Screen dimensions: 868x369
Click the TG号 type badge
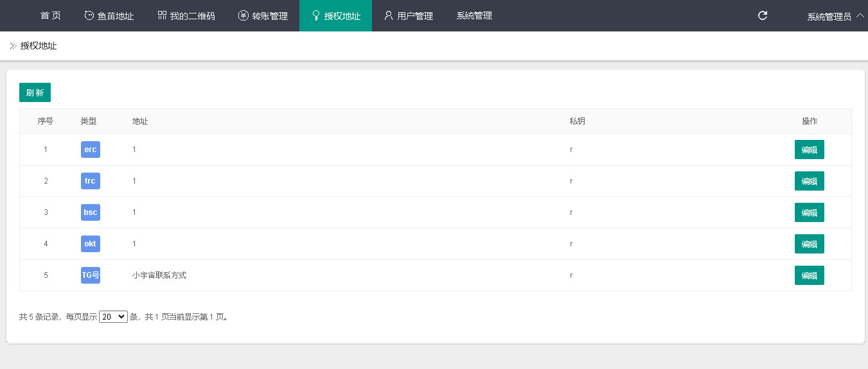(x=91, y=275)
